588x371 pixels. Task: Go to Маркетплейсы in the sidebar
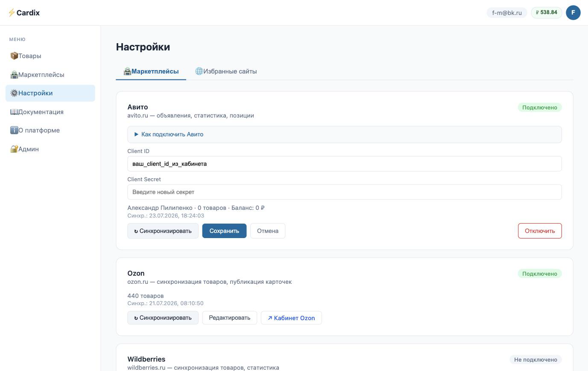click(50, 75)
